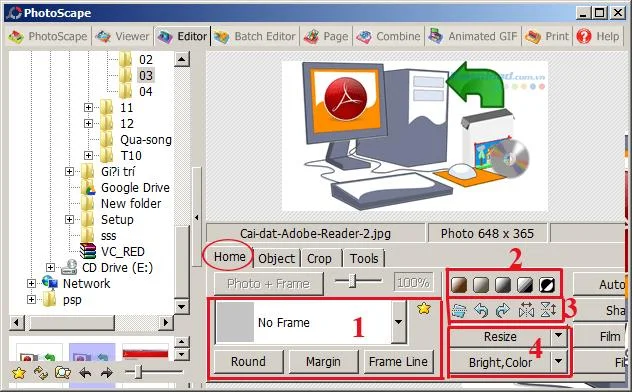This screenshot has width=632, height=392.
Task: Flip the photo vertically
Action: point(548,311)
